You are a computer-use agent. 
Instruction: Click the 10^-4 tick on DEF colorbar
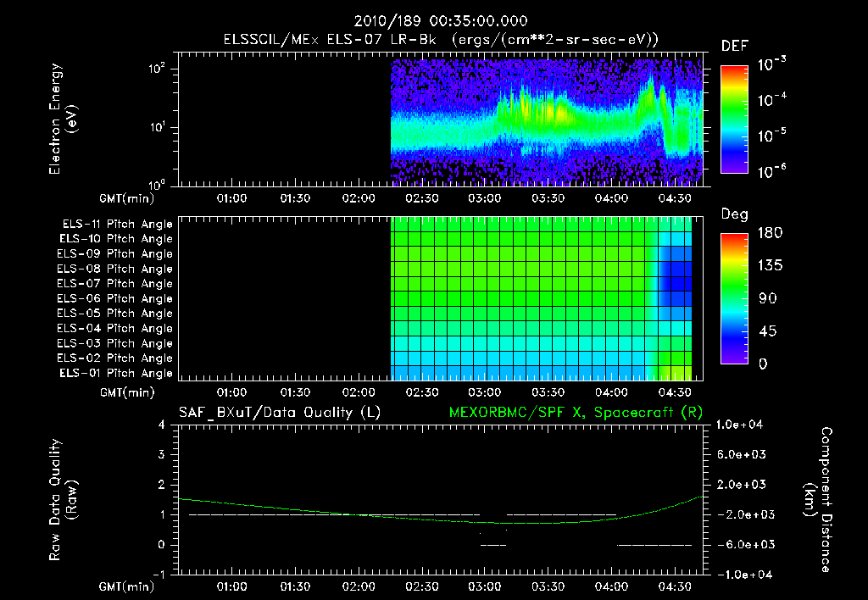[x=771, y=100]
